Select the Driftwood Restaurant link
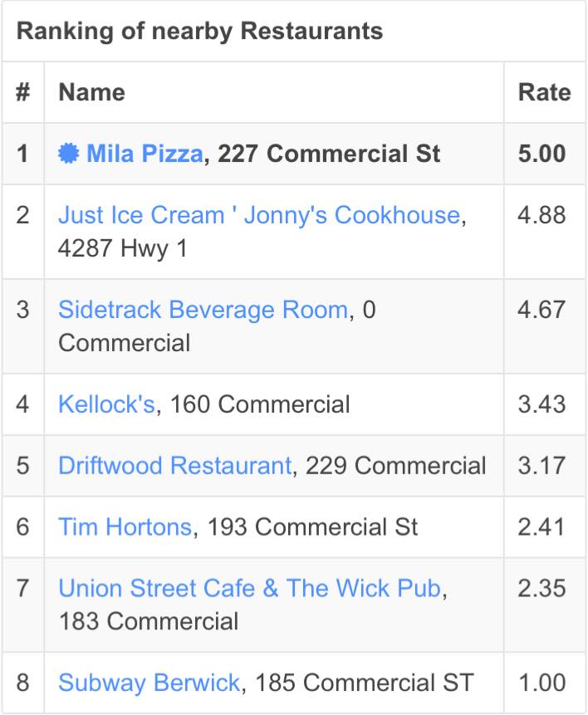 pyautogui.click(x=175, y=466)
